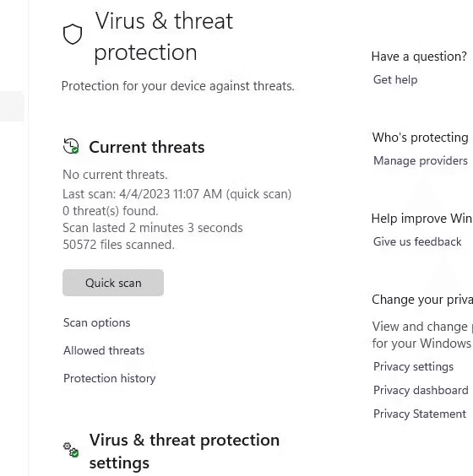The width and height of the screenshot is (473, 476).
Task: Click the 50572 files scanned text
Action: pos(118,245)
